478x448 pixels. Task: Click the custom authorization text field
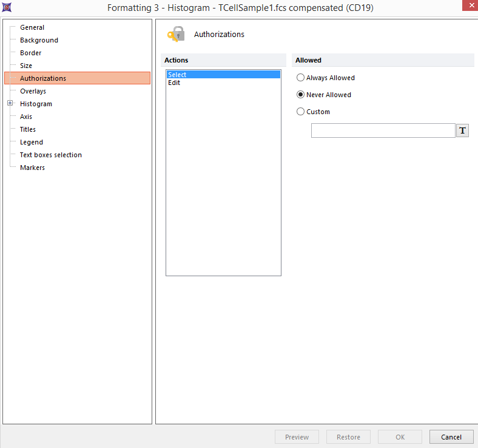coord(383,131)
